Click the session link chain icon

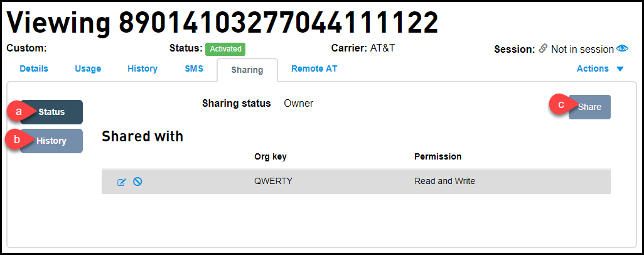click(543, 49)
